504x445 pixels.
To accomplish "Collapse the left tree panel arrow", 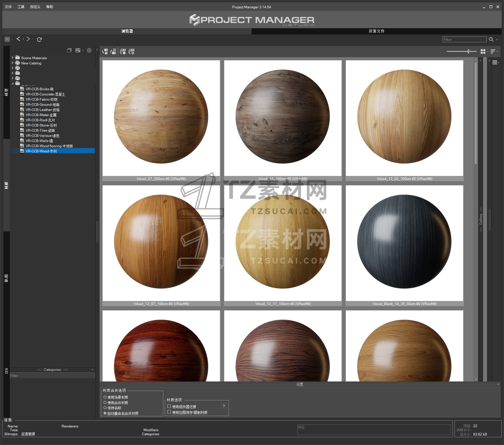I will (97, 50).
